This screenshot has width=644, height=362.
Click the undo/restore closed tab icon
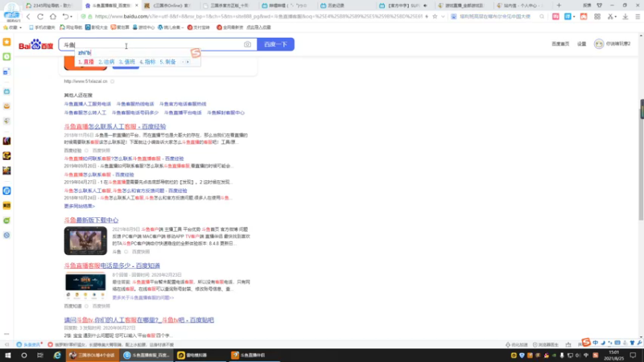[65, 17]
